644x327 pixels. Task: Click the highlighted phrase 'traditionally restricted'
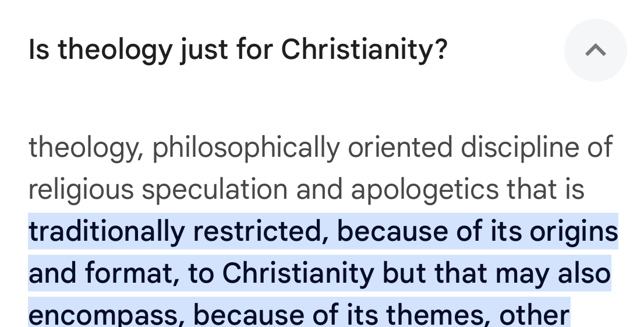pos(175,231)
